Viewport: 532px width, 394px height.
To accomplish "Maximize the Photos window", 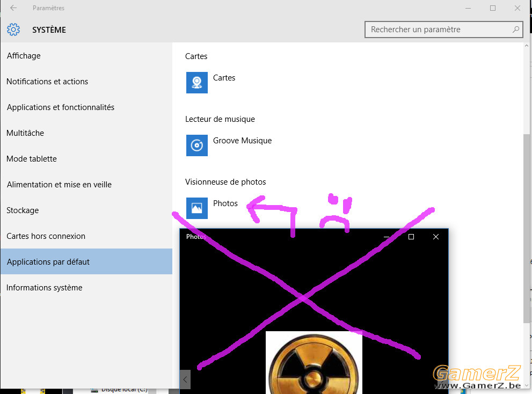I will coord(411,237).
